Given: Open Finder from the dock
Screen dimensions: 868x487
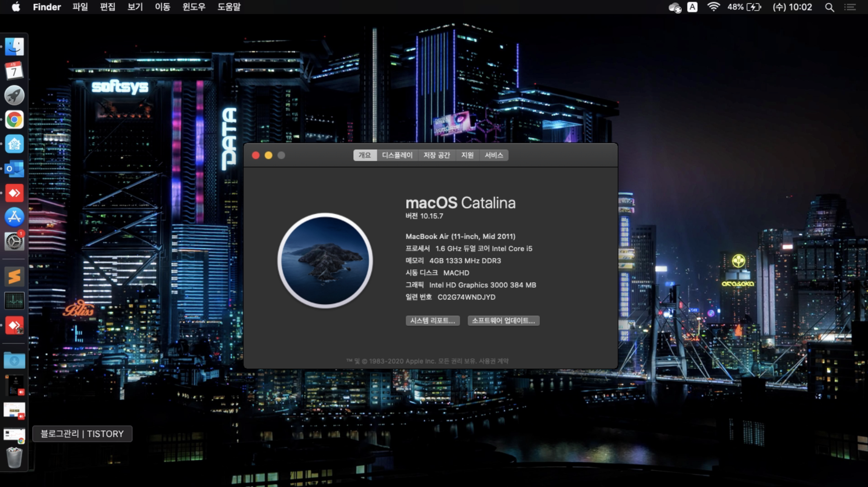Looking at the screenshot, I should click(x=14, y=47).
